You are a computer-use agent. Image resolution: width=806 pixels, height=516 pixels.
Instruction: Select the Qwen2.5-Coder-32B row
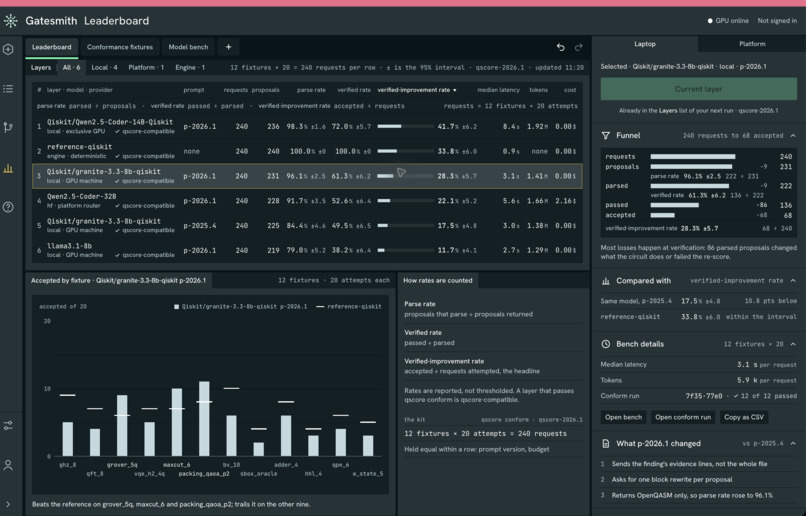tap(307, 201)
